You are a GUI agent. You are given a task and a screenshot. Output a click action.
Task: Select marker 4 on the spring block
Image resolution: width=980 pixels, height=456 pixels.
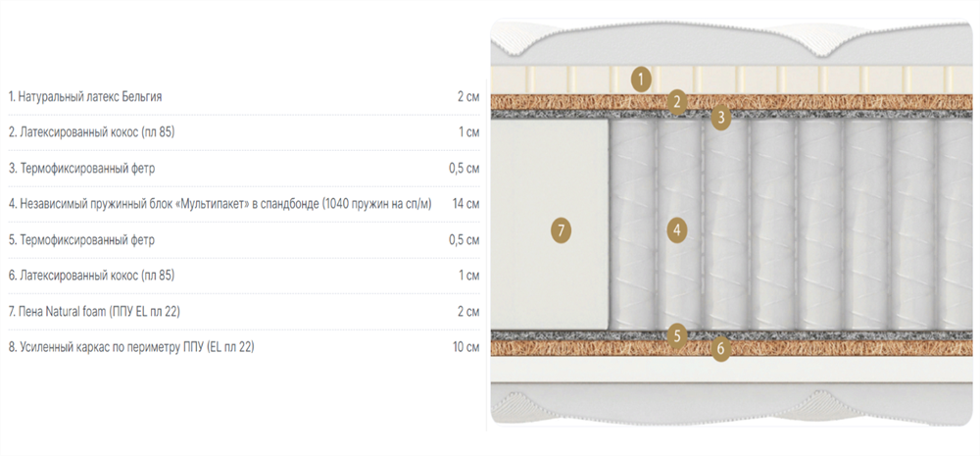click(x=676, y=230)
